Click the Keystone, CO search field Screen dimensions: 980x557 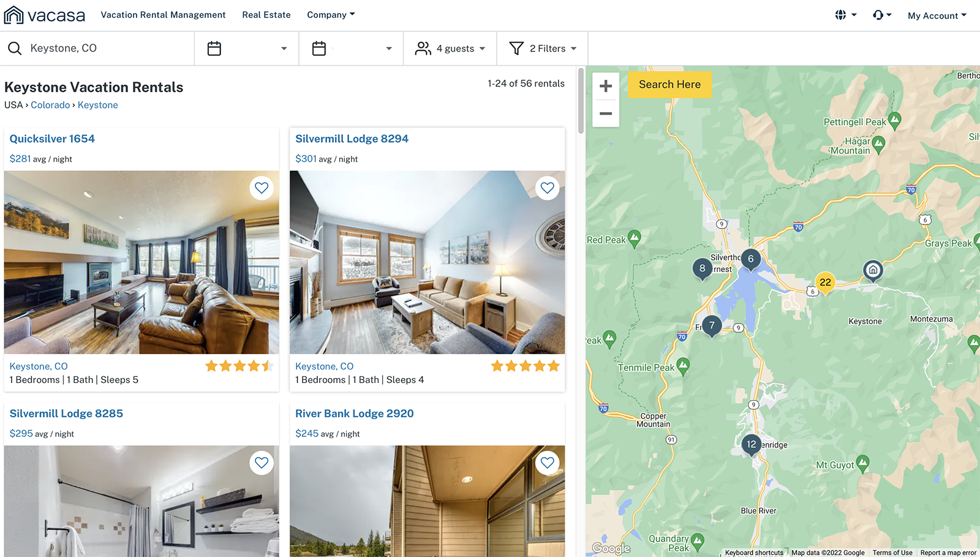104,48
